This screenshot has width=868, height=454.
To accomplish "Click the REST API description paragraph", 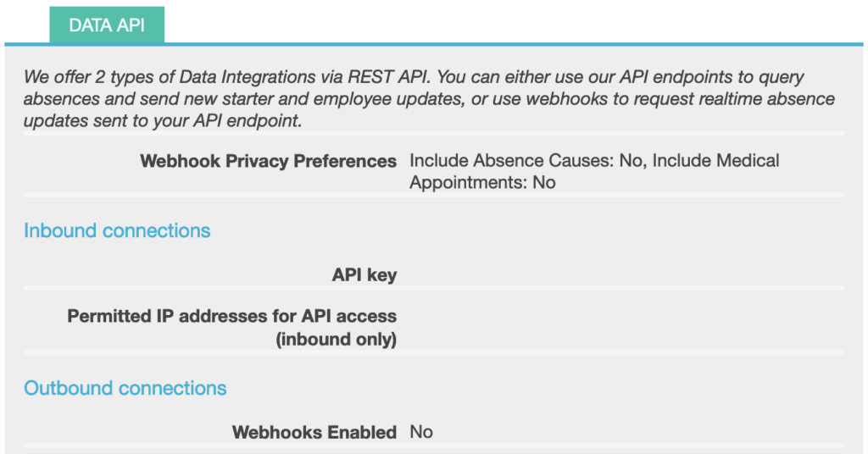I will 429,99.
